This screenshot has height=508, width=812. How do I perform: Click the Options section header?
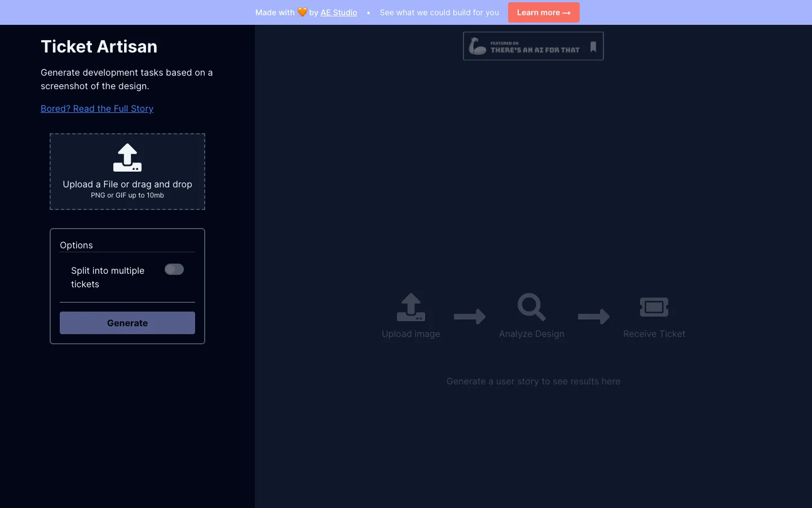76,245
